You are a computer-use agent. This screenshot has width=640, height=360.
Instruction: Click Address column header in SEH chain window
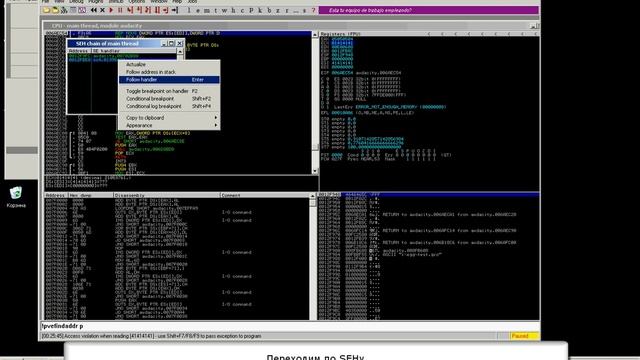[x=79, y=51]
